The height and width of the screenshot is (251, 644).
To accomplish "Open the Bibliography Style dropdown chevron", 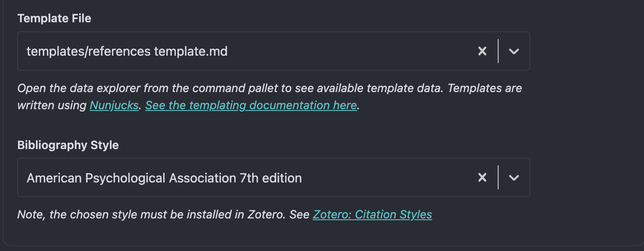I will [x=514, y=177].
